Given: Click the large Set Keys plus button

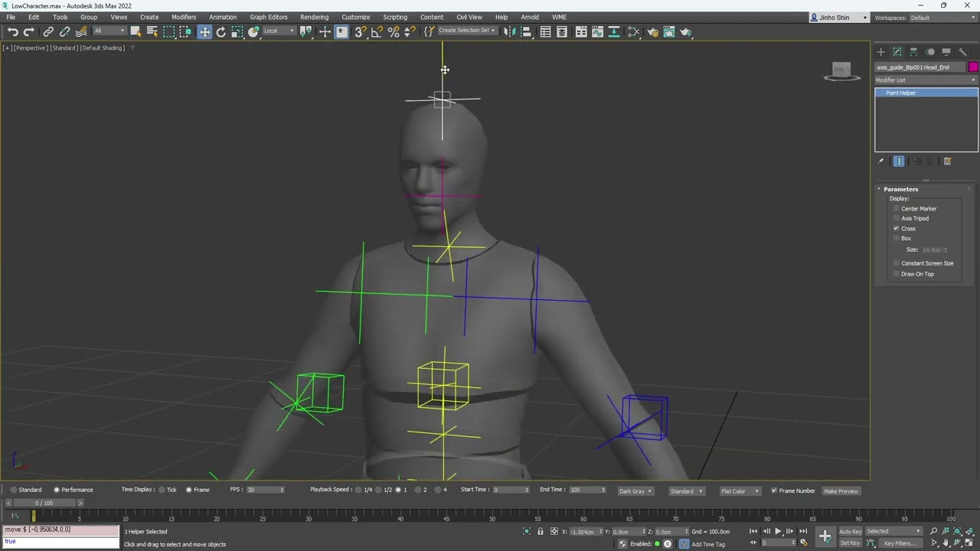Looking at the screenshot, I should [825, 536].
